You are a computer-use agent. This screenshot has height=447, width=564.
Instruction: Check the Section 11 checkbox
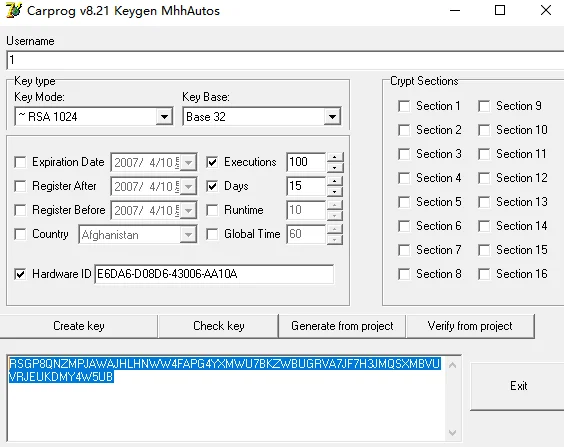coord(484,154)
